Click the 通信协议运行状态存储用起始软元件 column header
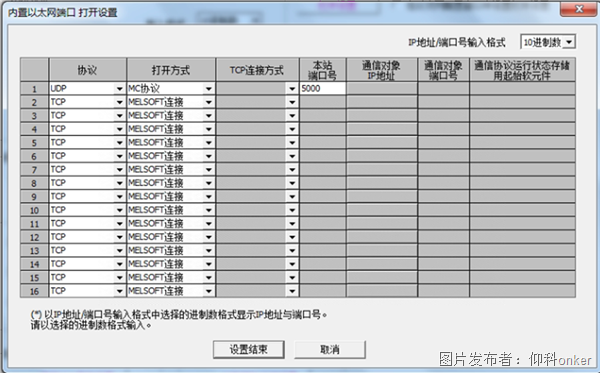 (x=522, y=70)
